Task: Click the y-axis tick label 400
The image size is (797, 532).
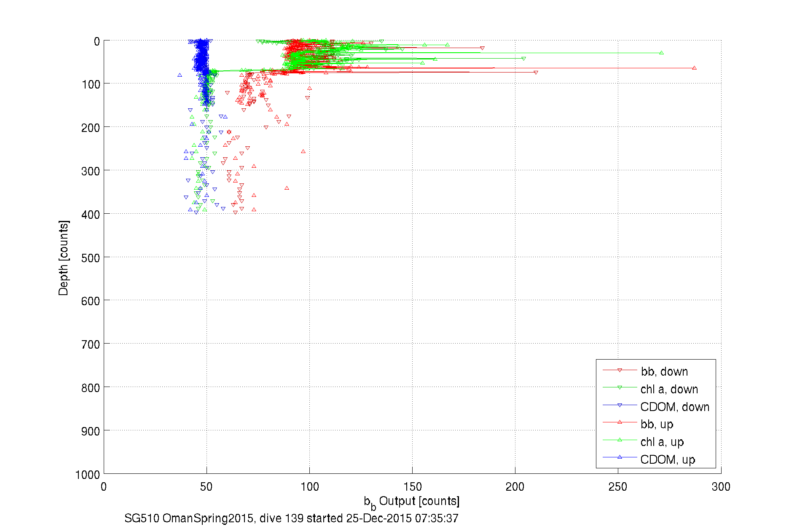Action: pos(91,215)
